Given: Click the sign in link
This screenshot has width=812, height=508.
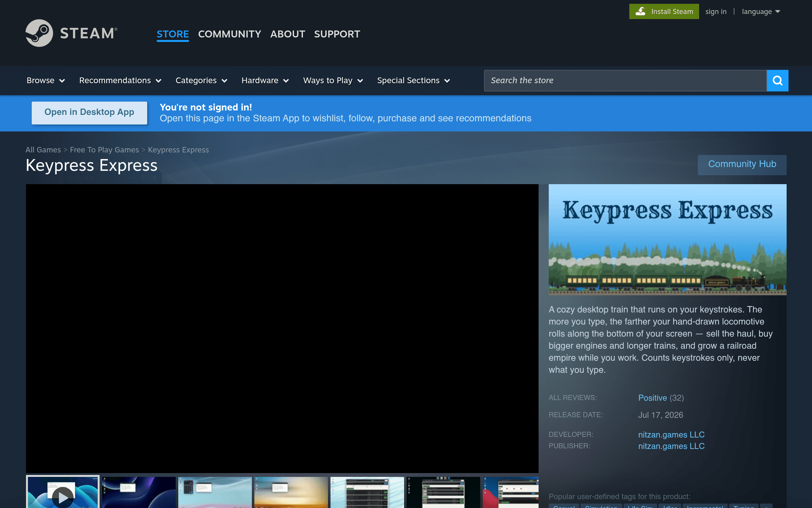Looking at the screenshot, I should 716,11.
